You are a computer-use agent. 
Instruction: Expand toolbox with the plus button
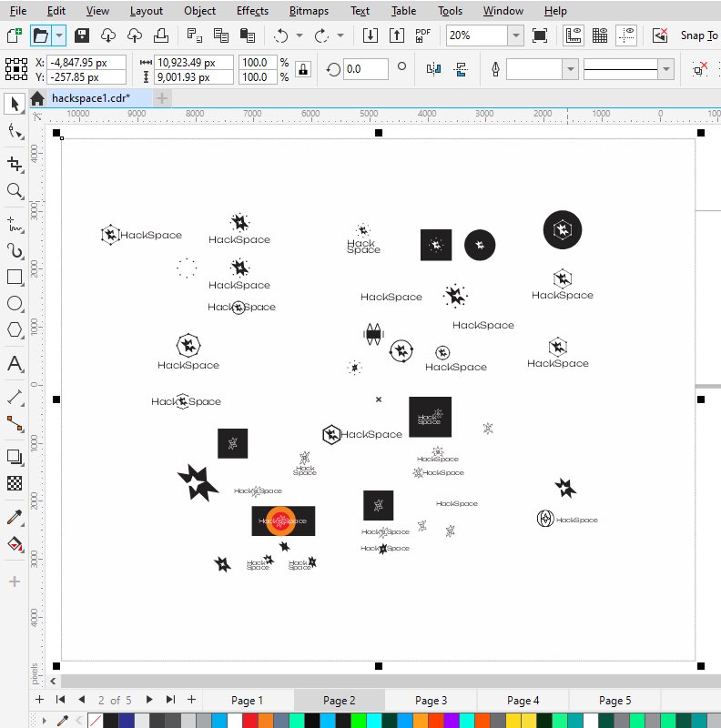[x=15, y=581]
